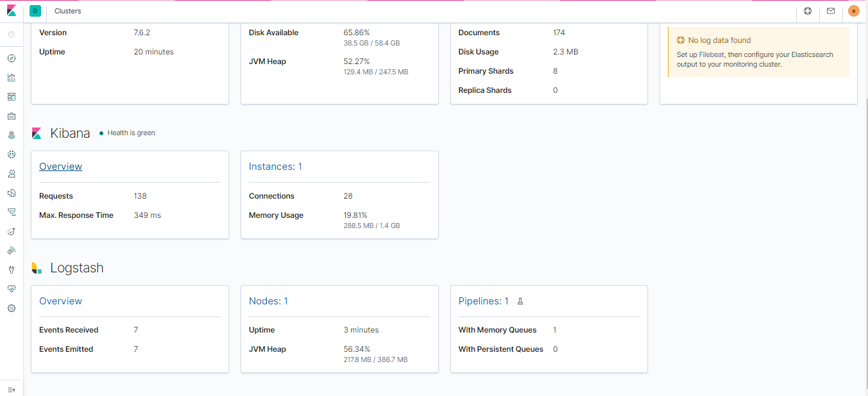Click the '38.5 GB / 58.4 GB' text
Viewport: 868px width, 396px height.
click(x=372, y=44)
